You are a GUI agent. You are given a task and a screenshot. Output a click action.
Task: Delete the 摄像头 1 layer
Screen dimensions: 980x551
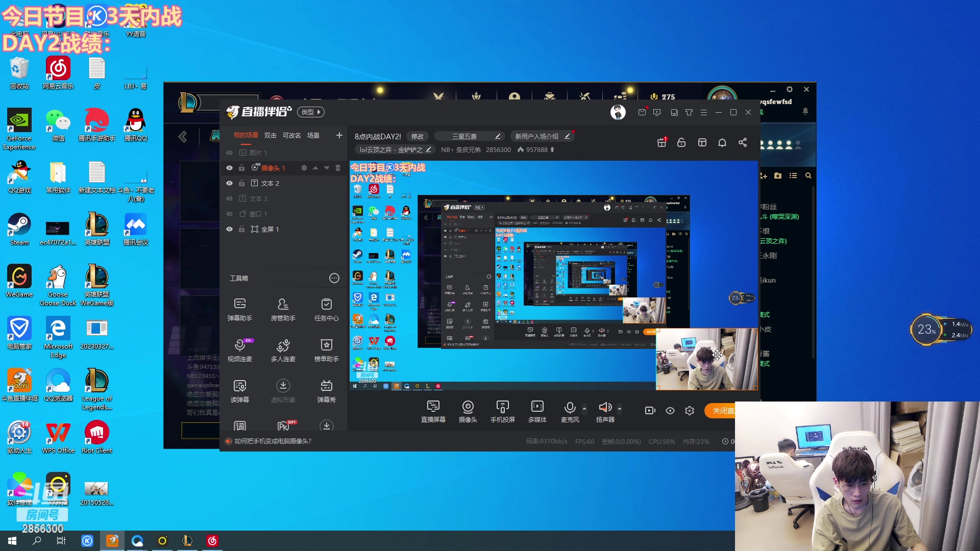tap(337, 168)
